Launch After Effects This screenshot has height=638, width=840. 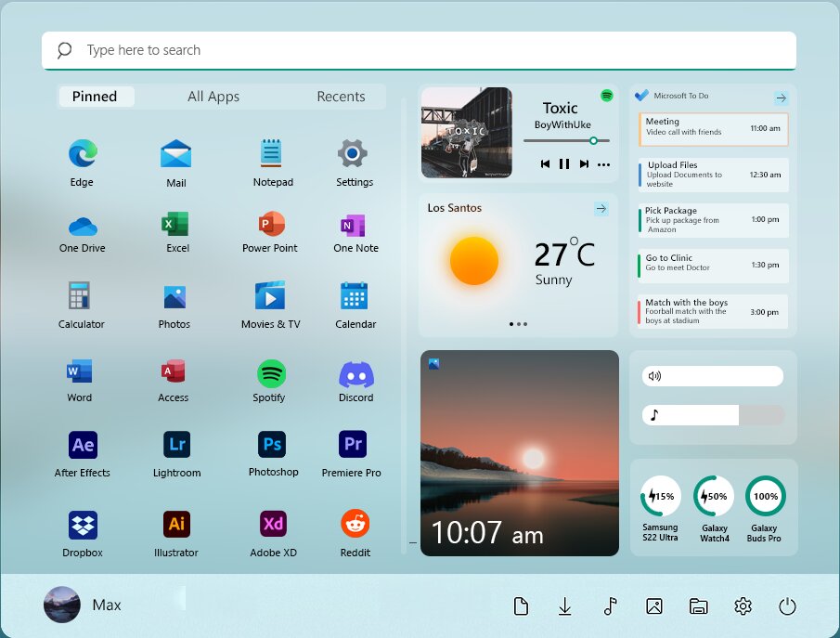click(83, 445)
